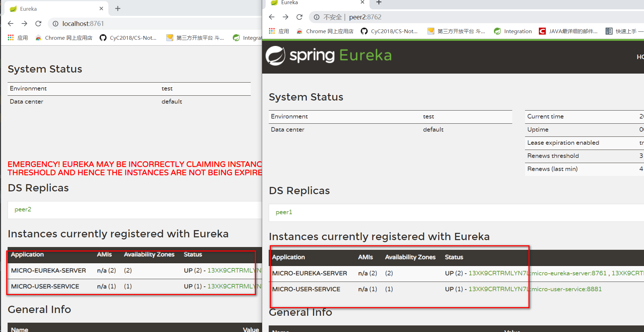Click the Uptime row label
Image resolution: width=644 pixels, height=332 pixels.
pos(538,130)
